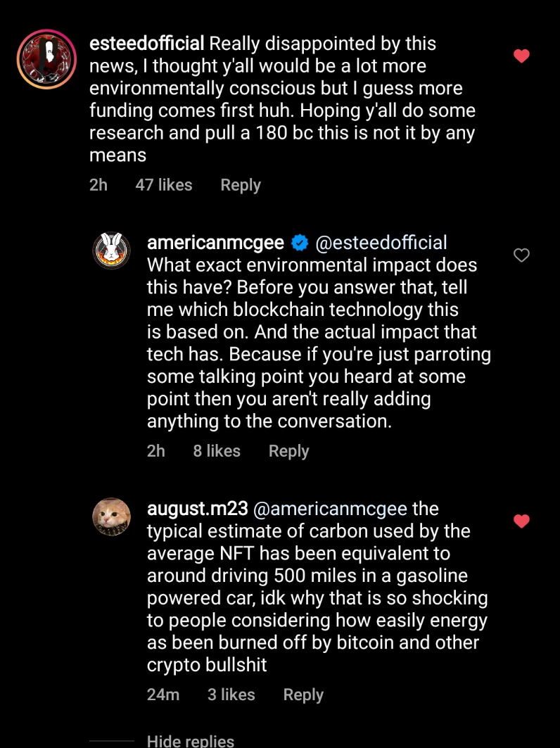Open the americanmcgee username link
This screenshot has width=560, height=748.
tap(215, 243)
